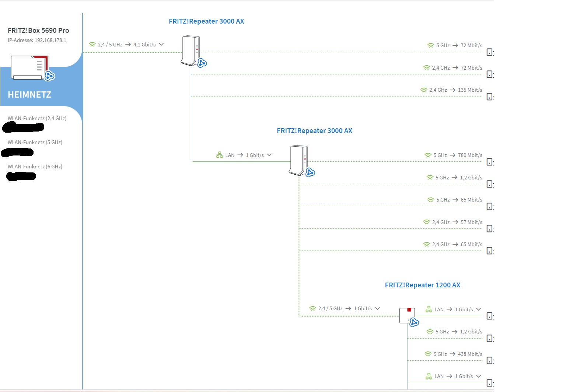Open the first FRITZ!Repeater 3000 AX device icon
The height and width of the screenshot is (392, 566).
(x=191, y=51)
